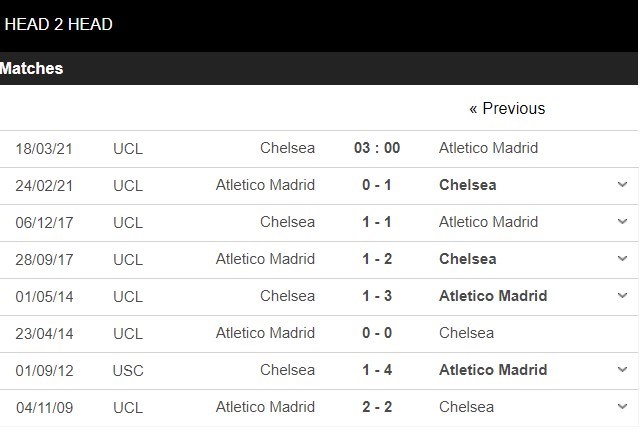Select Chelsea in the 18/03/21 row
Image resolution: width=641 pixels, height=435 pixels.
pos(287,148)
